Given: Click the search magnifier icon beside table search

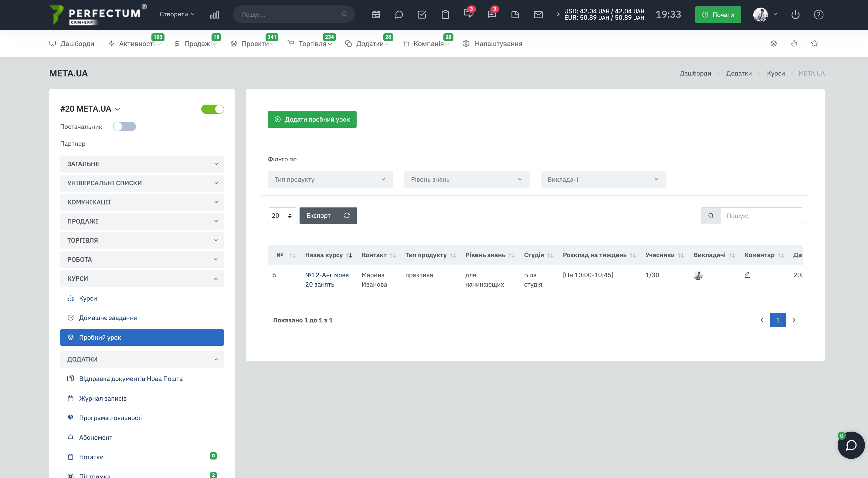Looking at the screenshot, I should [x=711, y=216].
